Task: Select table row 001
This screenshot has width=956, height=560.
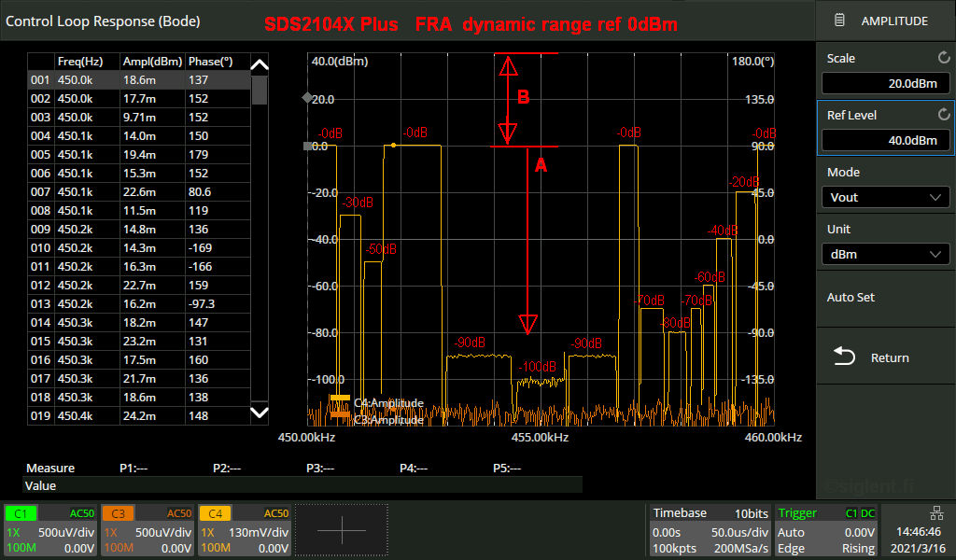Action: click(x=139, y=80)
